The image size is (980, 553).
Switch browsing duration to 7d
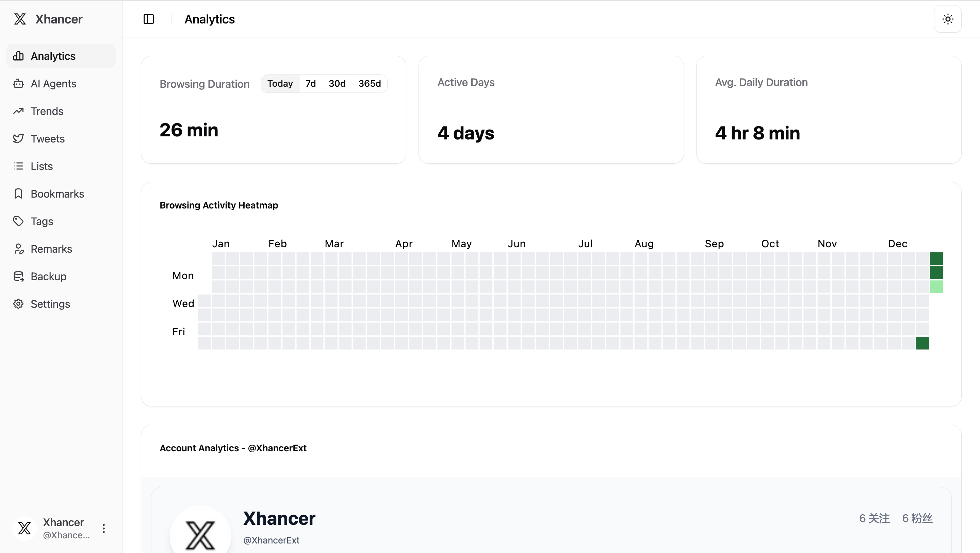(310, 84)
